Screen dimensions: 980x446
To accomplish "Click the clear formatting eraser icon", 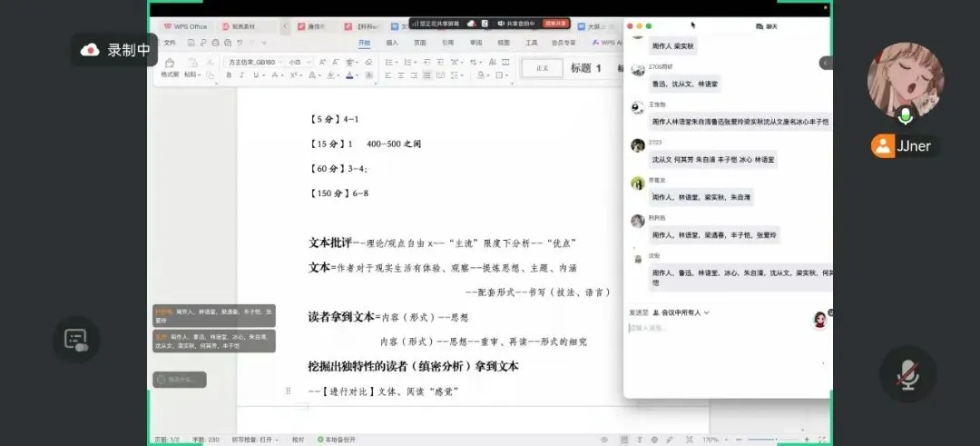I will (368, 62).
